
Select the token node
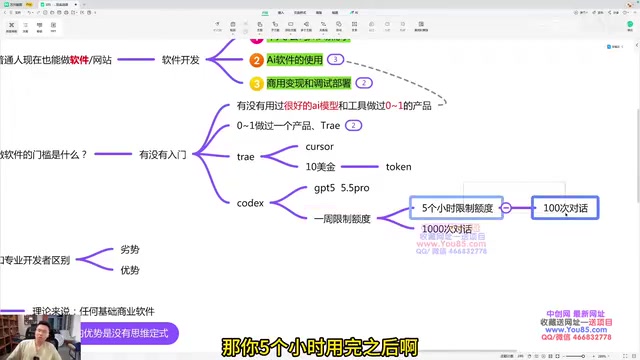[398, 167]
